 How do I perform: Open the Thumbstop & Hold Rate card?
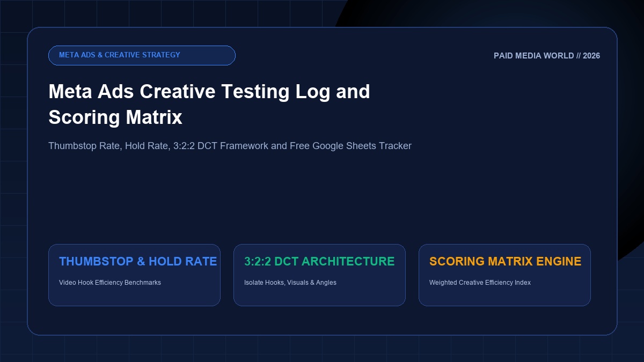(134, 275)
